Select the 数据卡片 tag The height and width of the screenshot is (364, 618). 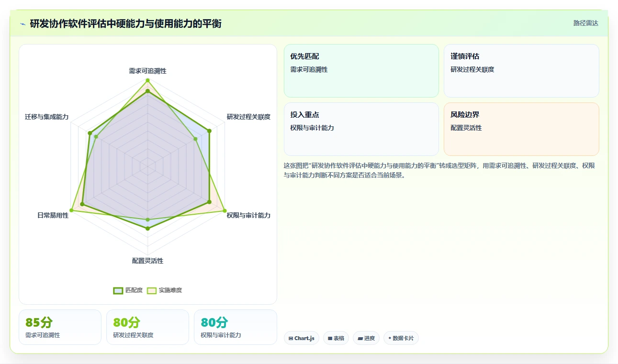[x=401, y=338]
